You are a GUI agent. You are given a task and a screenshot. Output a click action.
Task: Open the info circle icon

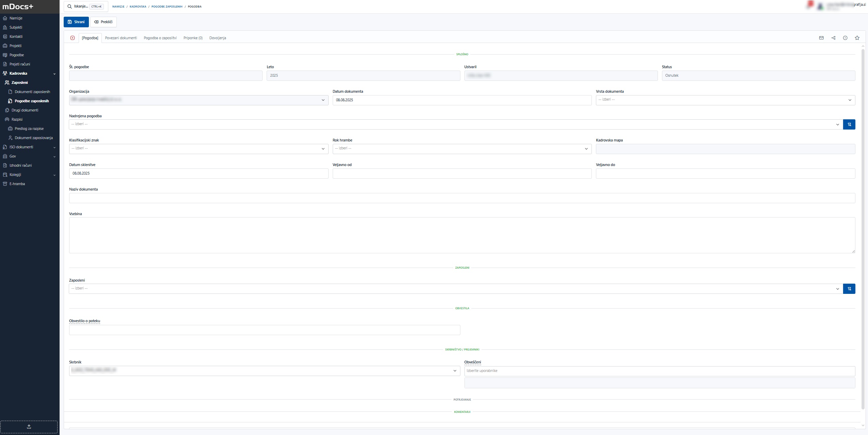coord(845,38)
